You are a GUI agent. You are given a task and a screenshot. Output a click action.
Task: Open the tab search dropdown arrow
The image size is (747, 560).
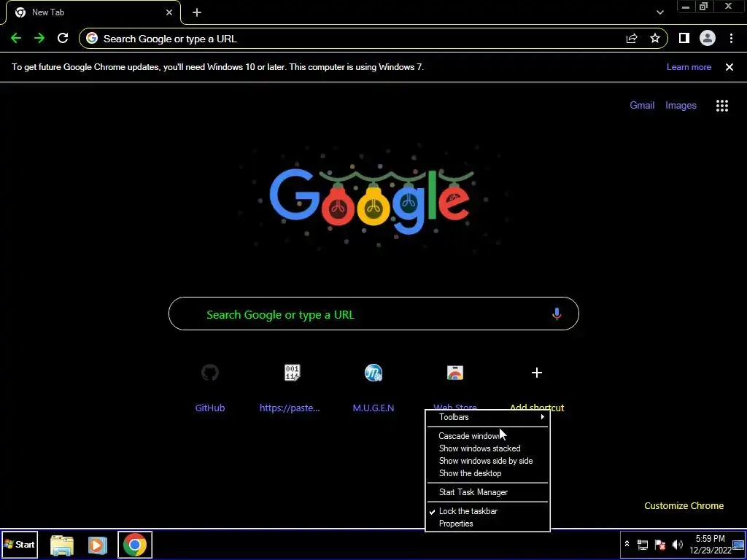(660, 13)
